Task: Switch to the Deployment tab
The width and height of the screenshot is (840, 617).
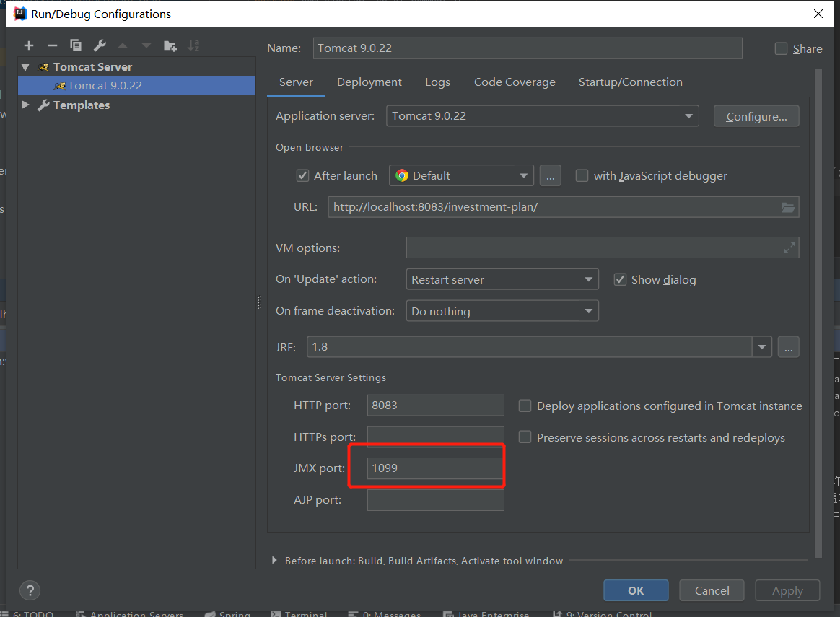Action: click(x=369, y=82)
